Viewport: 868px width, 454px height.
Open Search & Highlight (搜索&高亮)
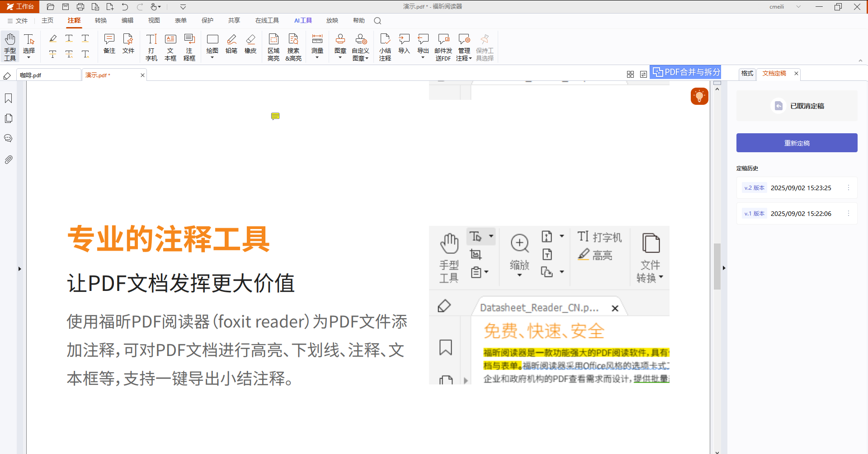pyautogui.click(x=293, y=47)
